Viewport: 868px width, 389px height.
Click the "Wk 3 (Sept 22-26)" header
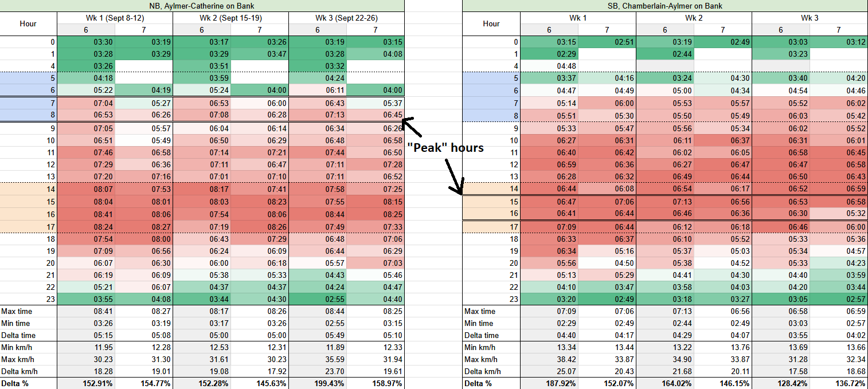[346, 18]
